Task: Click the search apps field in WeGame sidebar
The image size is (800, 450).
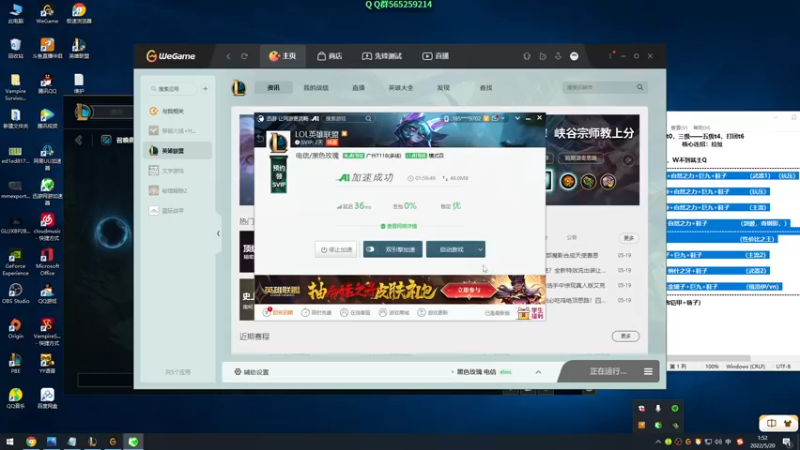Action: (172, 89)
